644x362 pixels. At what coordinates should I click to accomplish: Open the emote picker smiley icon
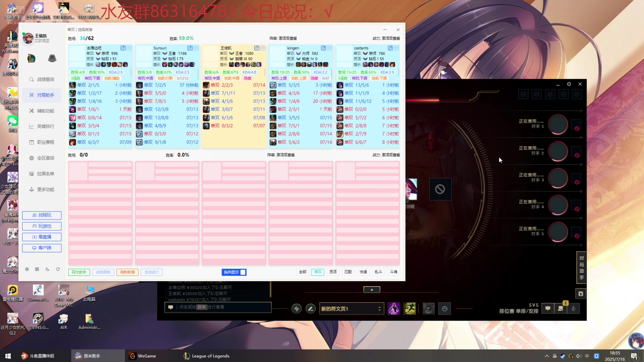coord(444,309)
